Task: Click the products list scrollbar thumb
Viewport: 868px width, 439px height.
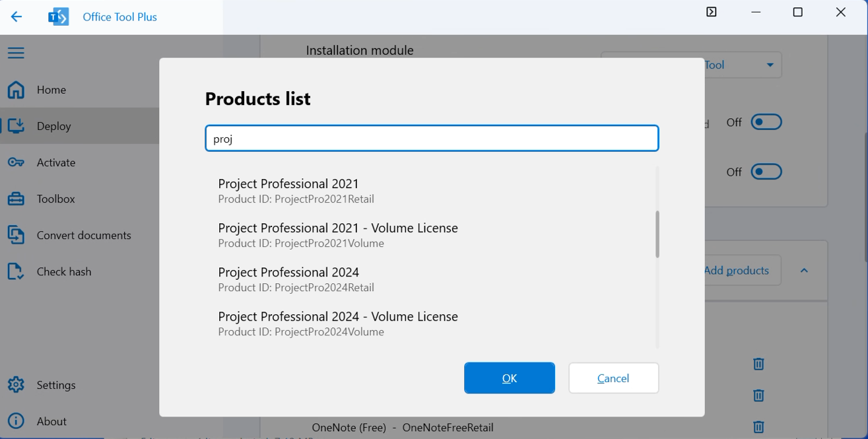Action: [x=657, y=234]
